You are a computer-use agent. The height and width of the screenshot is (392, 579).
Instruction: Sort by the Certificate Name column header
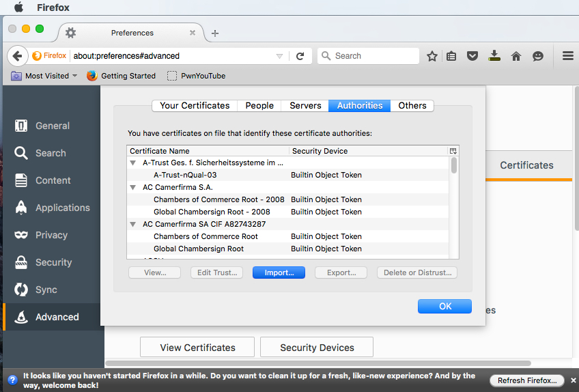tap(208, 151)
